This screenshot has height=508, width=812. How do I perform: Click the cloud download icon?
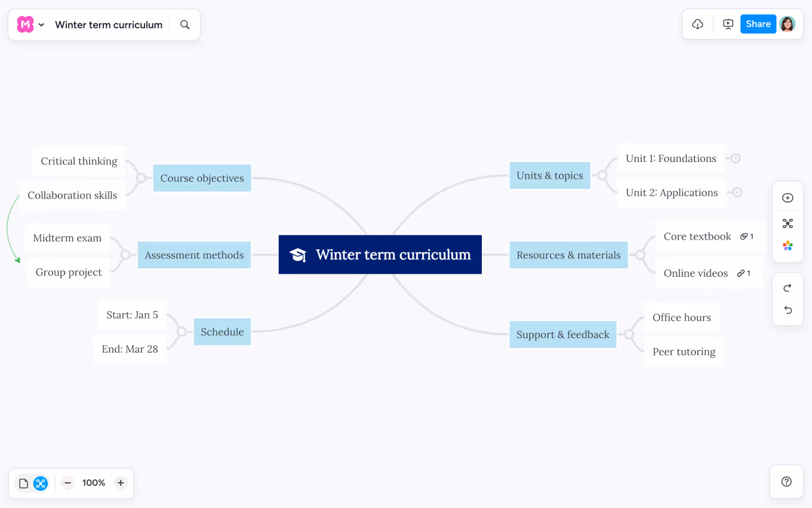(697, 25)
